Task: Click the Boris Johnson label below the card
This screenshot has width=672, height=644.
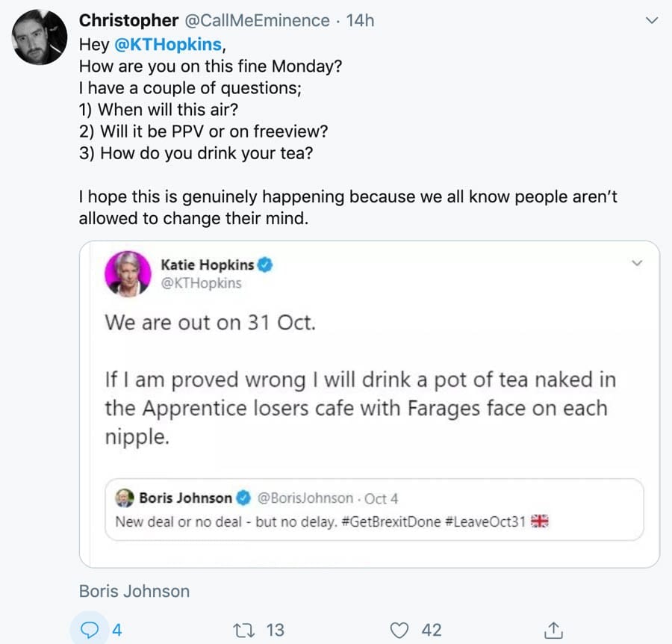Action: [x=134, y=591]
